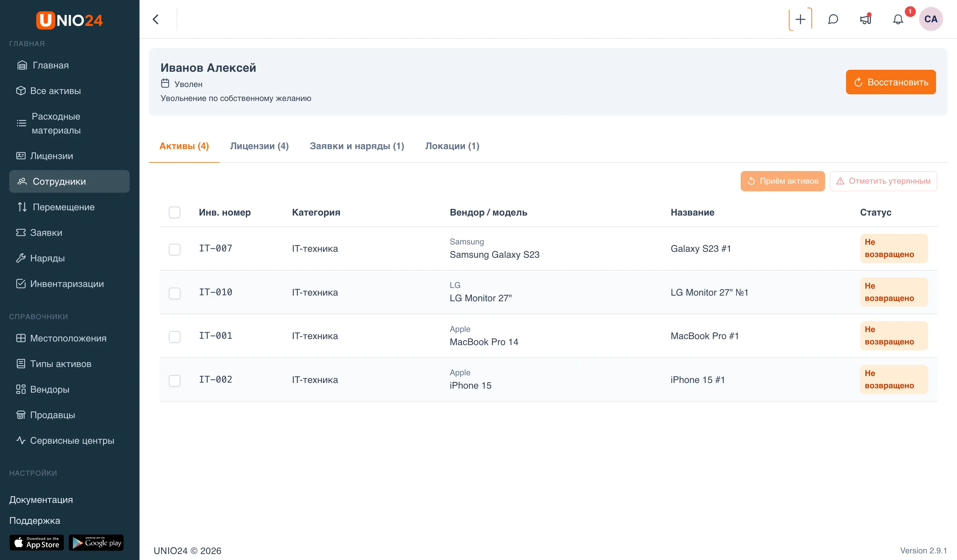Click the Приём активов button
957x560 pixels.
pyautogui.click(x=782, y=181)
